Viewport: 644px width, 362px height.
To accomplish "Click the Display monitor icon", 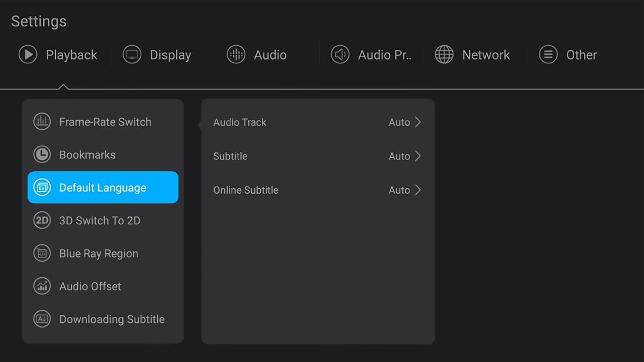I will pyautogui.click(x=132, y=55).
